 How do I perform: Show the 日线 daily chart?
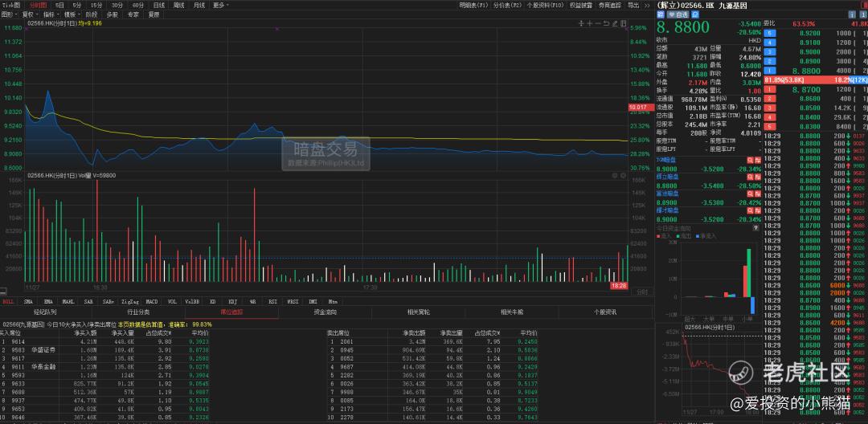158,5
